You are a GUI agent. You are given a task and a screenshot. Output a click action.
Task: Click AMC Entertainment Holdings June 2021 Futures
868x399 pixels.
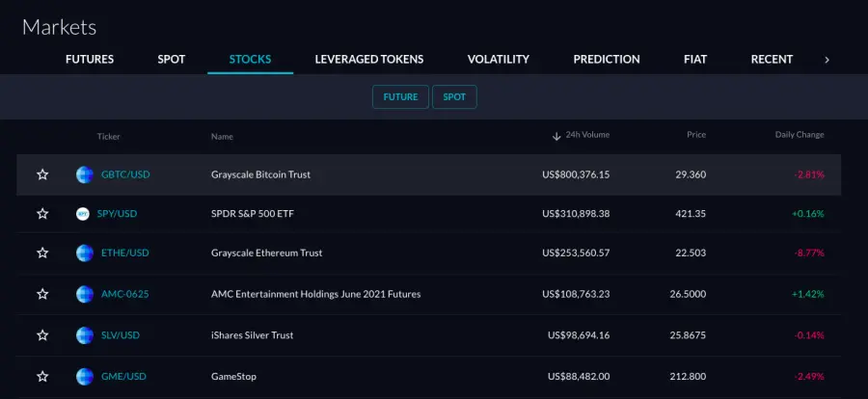[316, 294]
